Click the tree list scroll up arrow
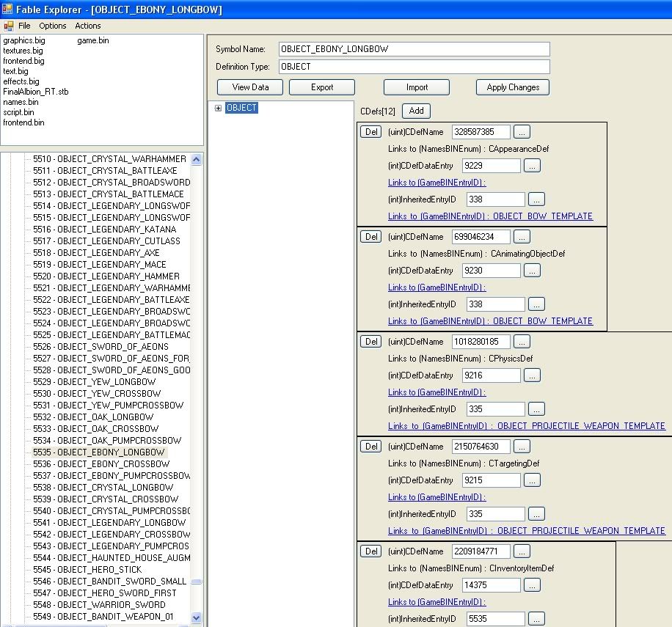The height and width of the screenshot is (627, 672). click(x=197, y=160)
